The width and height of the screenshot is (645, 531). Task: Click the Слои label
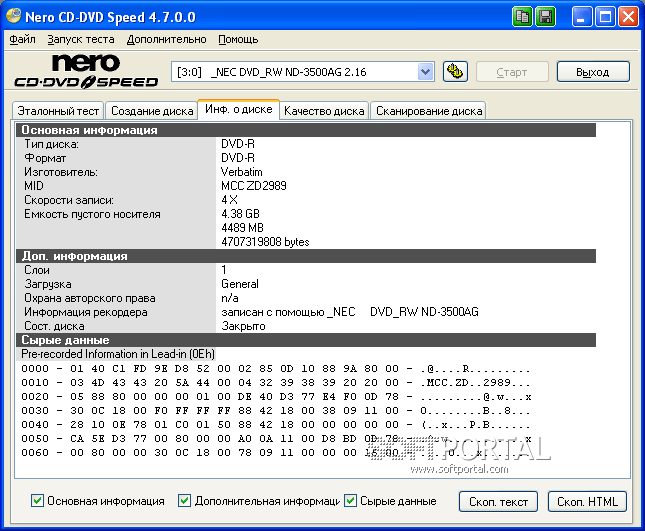pos(37,270)
